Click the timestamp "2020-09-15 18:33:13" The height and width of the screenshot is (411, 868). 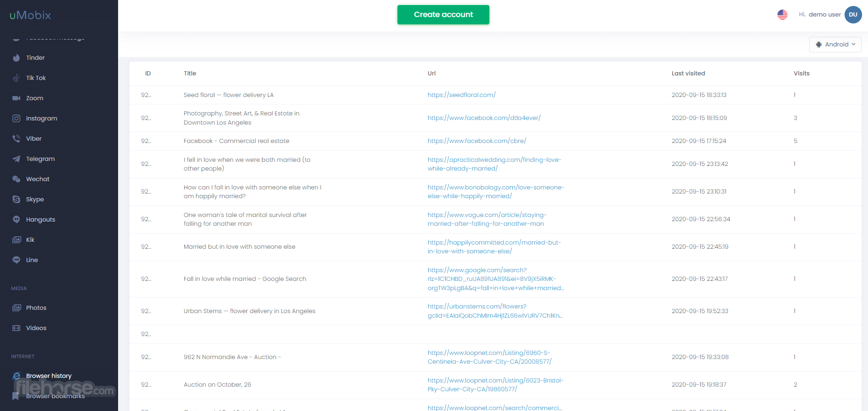[699, 95]
